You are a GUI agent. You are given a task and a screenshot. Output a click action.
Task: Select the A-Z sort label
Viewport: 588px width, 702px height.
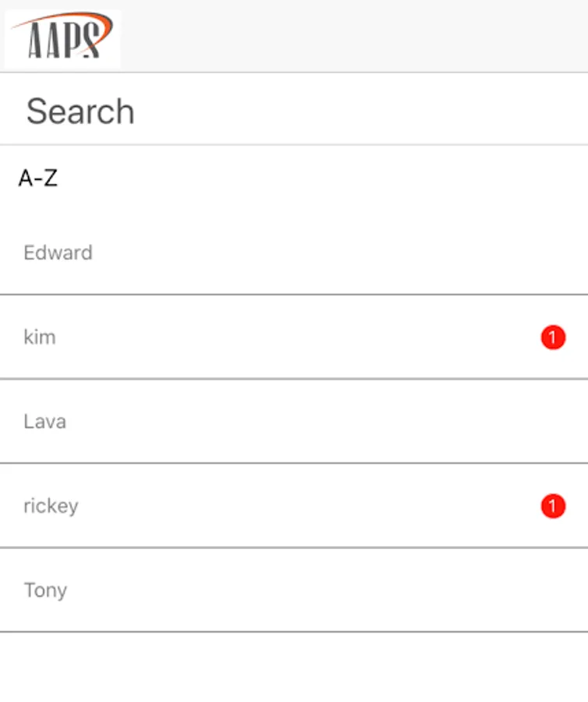[38, 179]
